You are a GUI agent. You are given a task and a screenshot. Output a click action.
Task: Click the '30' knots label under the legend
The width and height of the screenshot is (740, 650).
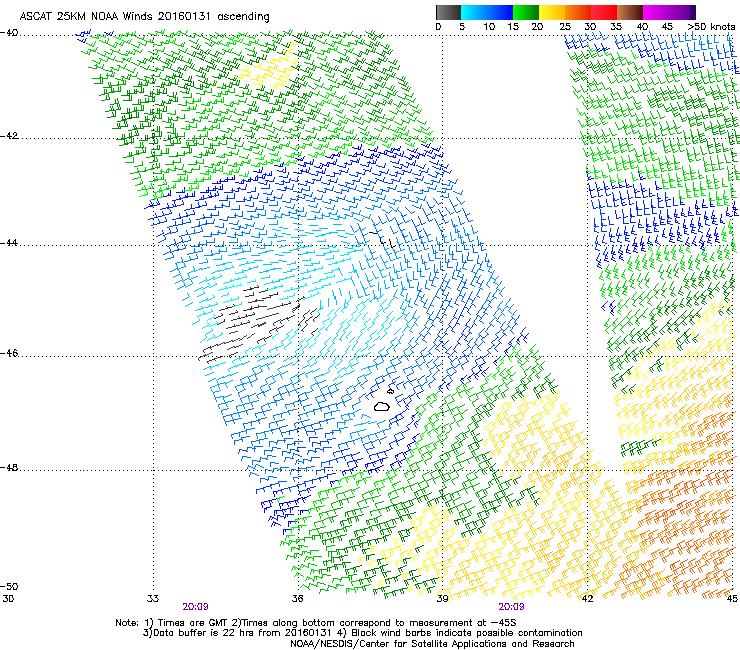coord(590,27)
